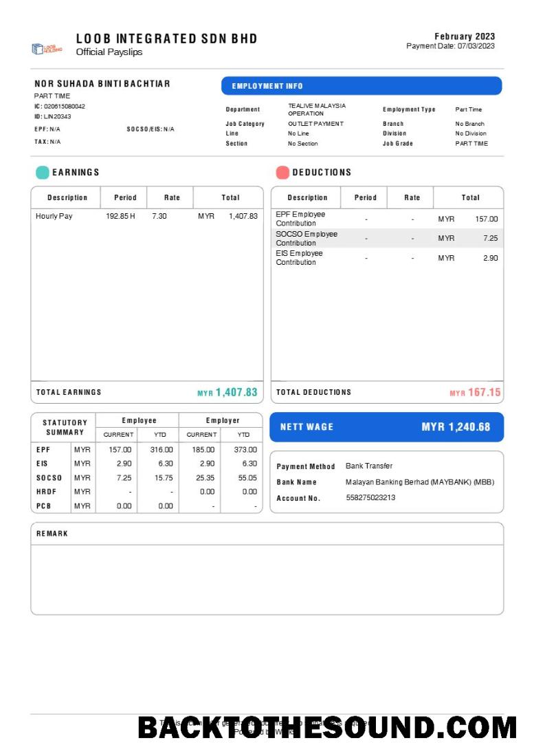Image resolution: width=534 pixels, height=756 pixels.
Task: Select TEALIVE MALAYSIA OPERATION department value
Action: click(x=317, y=109)
